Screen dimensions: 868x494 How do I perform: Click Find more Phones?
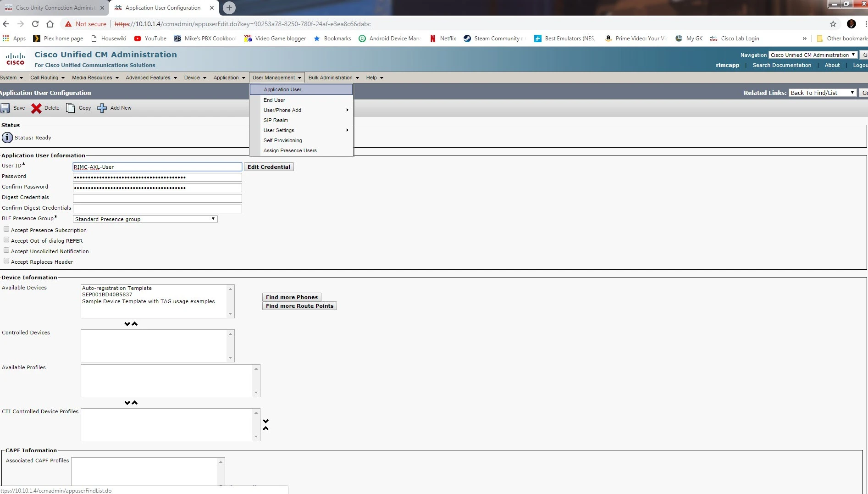tap(291, 297)
